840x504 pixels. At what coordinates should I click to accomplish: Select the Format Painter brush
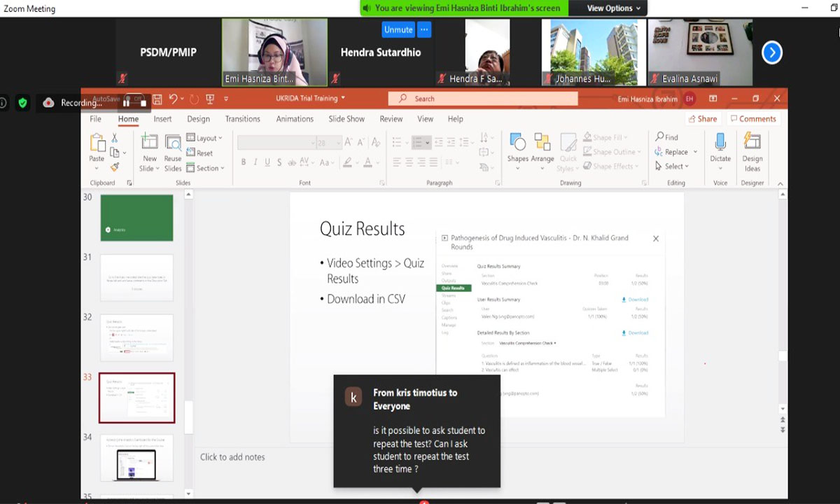pyautogui.click(x=115, y=167)
